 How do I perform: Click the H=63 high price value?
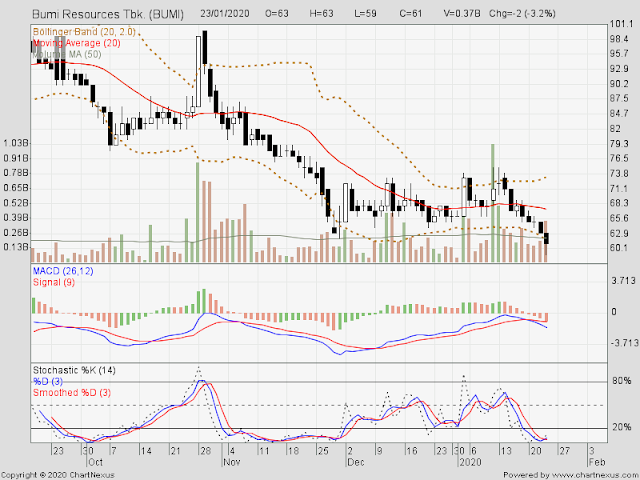[x=321, y=13]
